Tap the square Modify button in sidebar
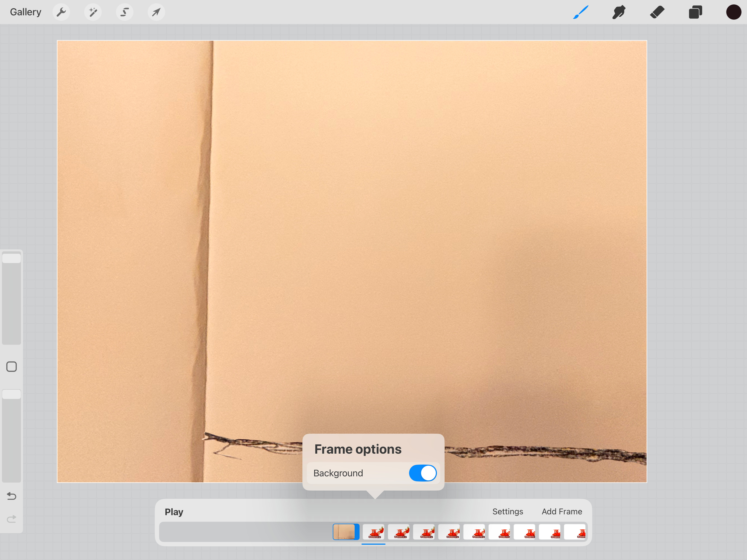The width and height of the screenshot is (747, 560). [x=11, y=366]
